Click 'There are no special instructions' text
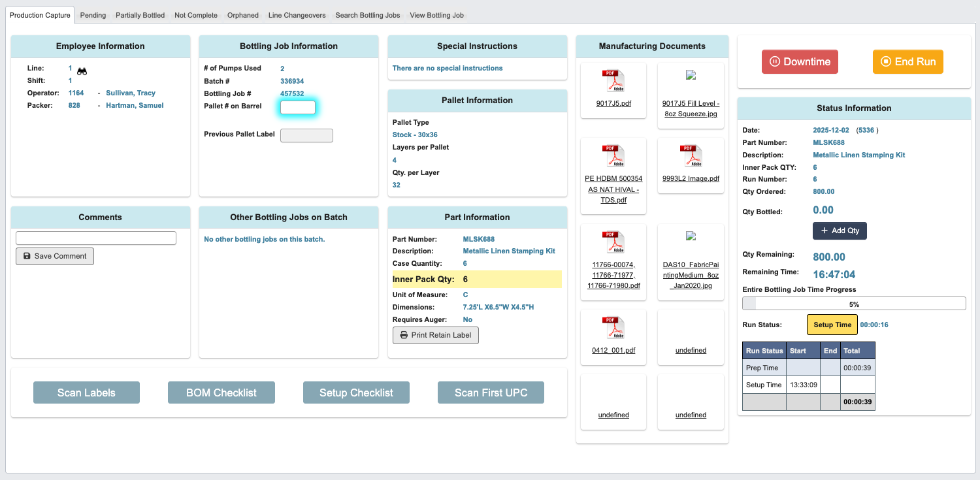The height and width of the screenshot is (480, 980). pos(448,68)
